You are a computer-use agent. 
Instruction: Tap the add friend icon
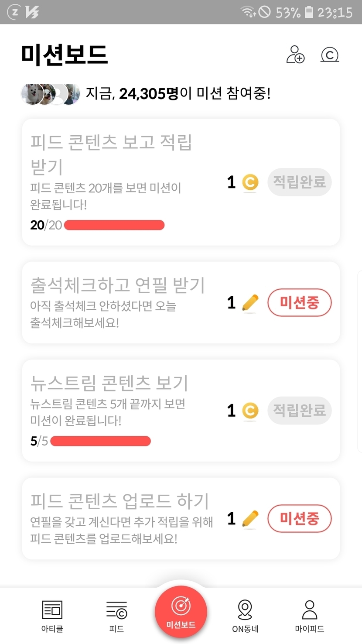pos(295,55)
